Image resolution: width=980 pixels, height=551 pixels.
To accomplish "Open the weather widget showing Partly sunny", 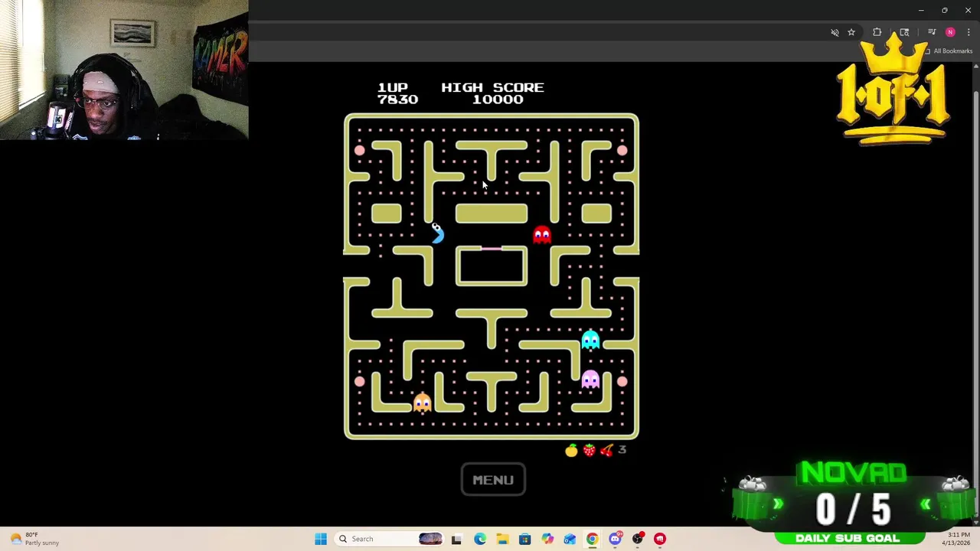I will coord(34,539).
